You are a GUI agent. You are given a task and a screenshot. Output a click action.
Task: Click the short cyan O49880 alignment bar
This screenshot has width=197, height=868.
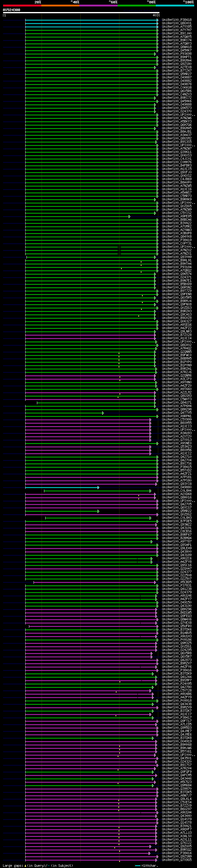pos(62,487)
